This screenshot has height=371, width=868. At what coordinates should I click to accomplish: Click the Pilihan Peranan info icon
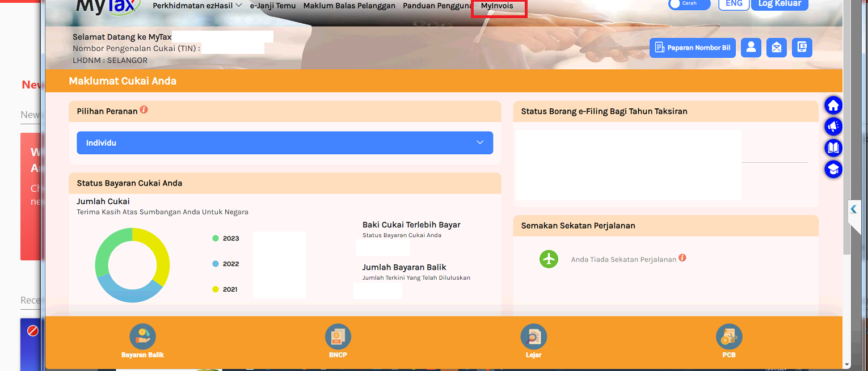(x=144, y=110)
